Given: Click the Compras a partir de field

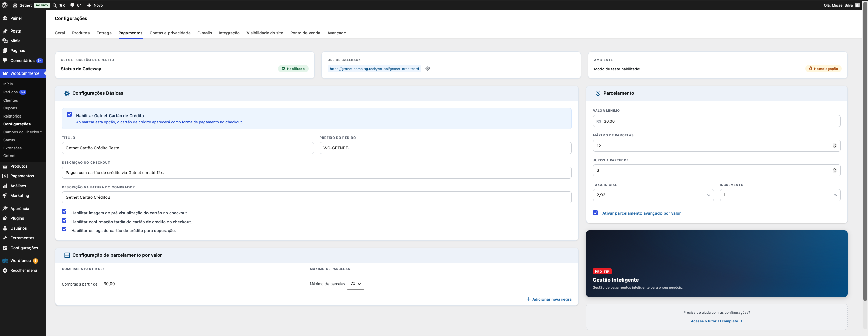Looking at the screenshot, I should click(x=130, y=284).
